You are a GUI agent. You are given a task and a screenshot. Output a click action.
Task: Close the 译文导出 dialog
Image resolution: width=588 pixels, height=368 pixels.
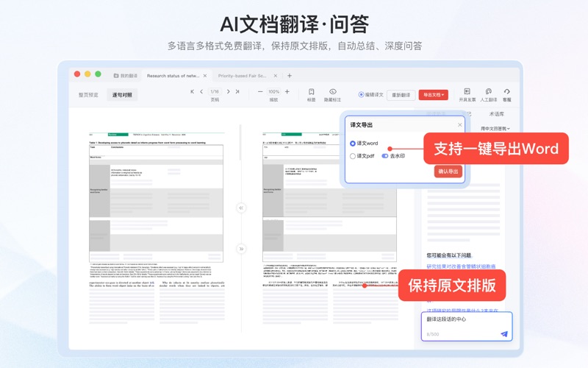460,124
